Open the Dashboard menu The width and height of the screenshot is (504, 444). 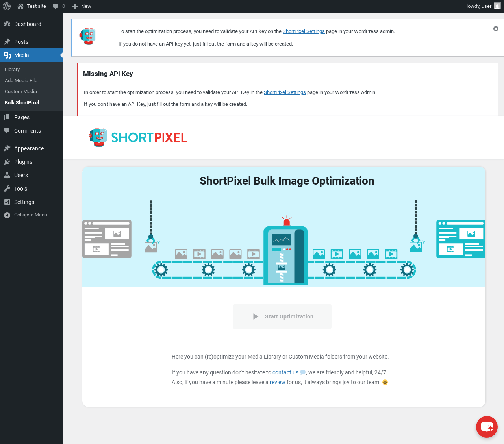(31, 24)
